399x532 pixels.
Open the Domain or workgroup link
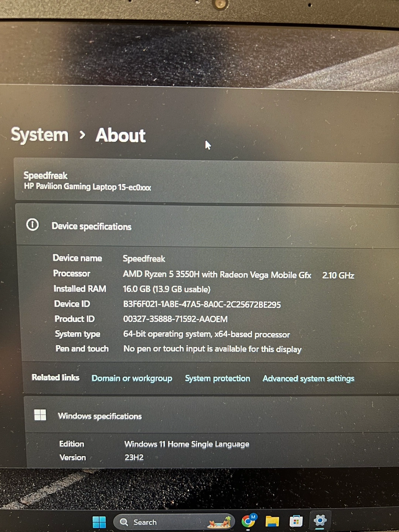click(x=132, y=378)
